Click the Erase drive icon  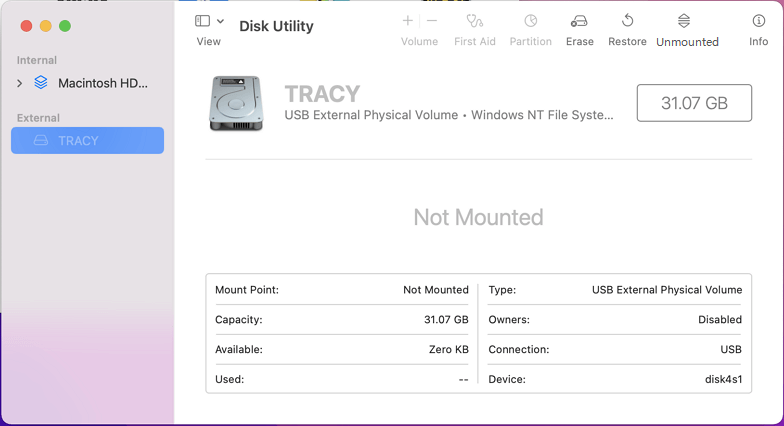point(579,21)
